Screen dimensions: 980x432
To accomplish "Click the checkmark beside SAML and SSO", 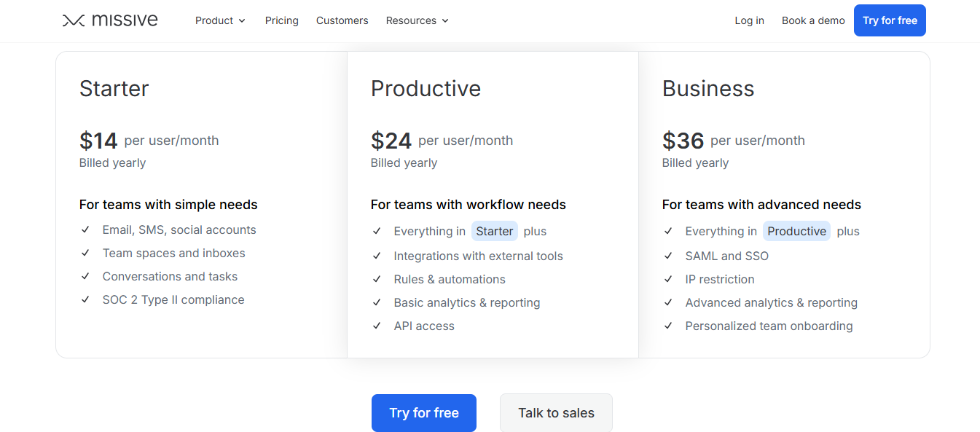I will pos(669,256).
